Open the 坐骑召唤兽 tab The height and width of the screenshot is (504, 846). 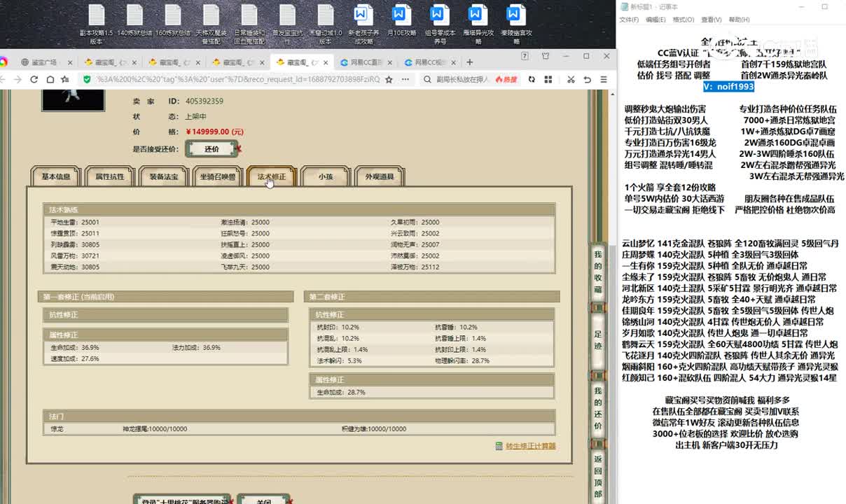coord(217,177)
